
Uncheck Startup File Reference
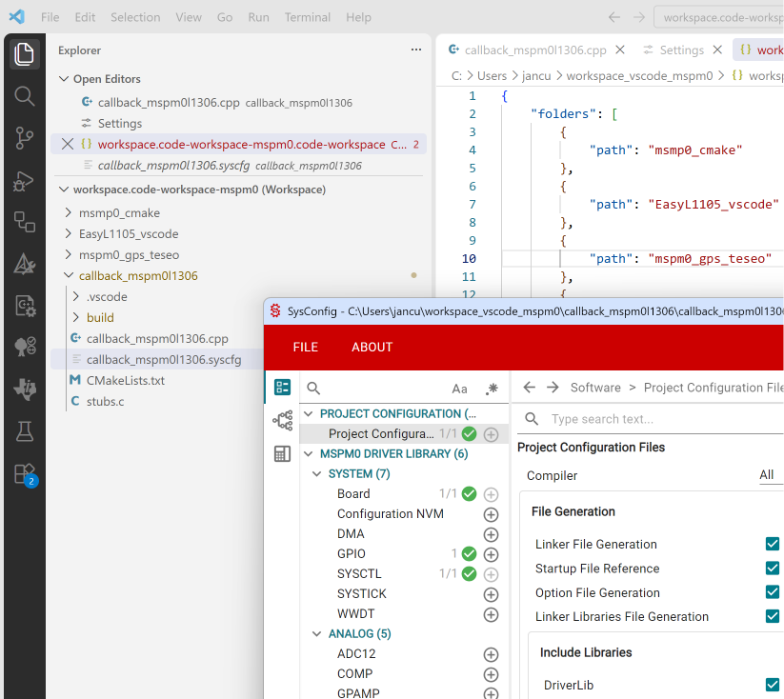773,568
